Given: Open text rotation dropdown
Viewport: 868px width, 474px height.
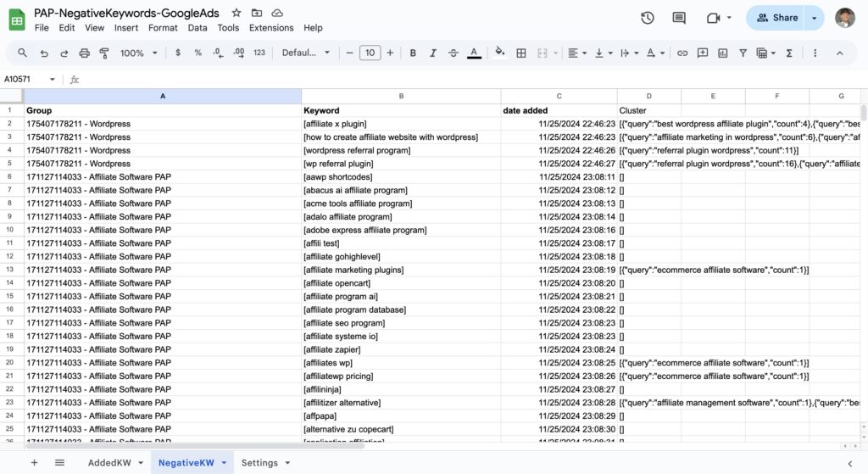Looking at the screenshot, I should pos(655,53).
